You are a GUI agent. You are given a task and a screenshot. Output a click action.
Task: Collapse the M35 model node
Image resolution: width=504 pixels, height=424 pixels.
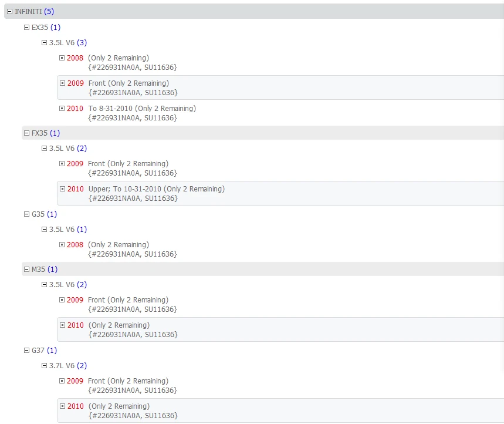pyautogui.click(x=26, y=270)
